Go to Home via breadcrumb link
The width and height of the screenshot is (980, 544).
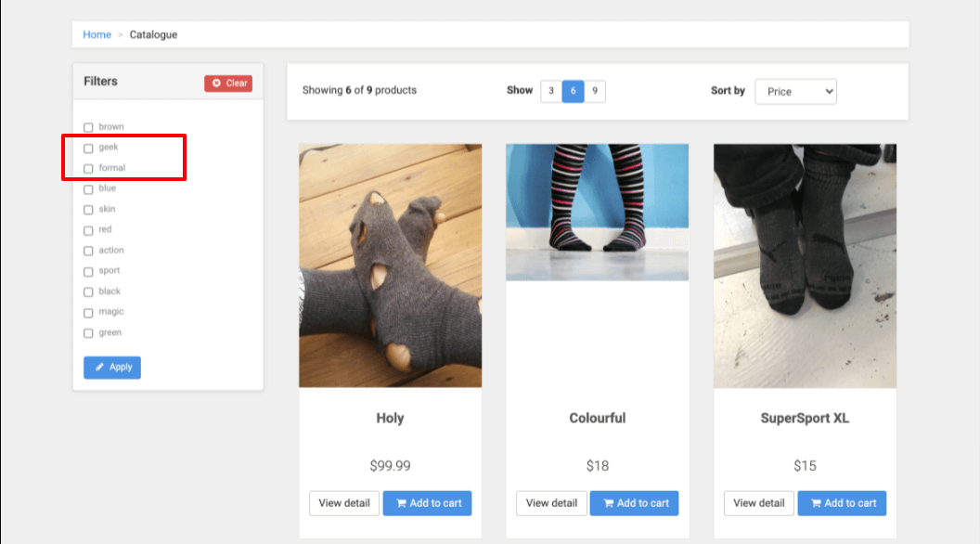(x=97, y=35)
